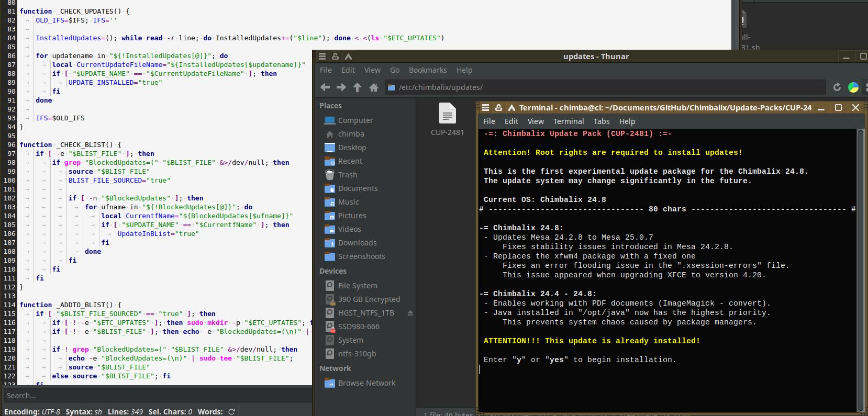Select Browse Network in the sidebar
Image resolution: width=868 pixels, height=416 pixels.
366,383
